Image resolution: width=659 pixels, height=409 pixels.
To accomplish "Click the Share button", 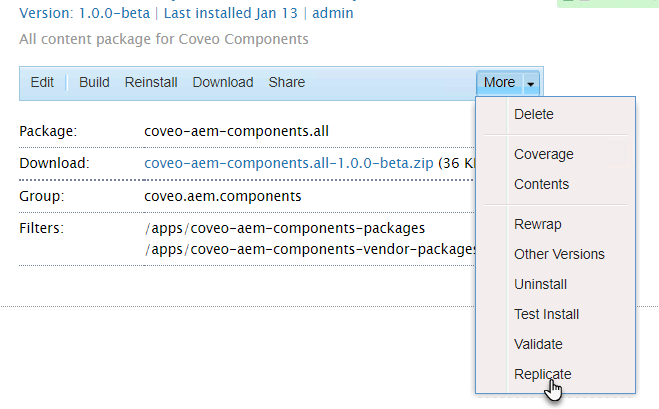I will (x=287, y=82).
